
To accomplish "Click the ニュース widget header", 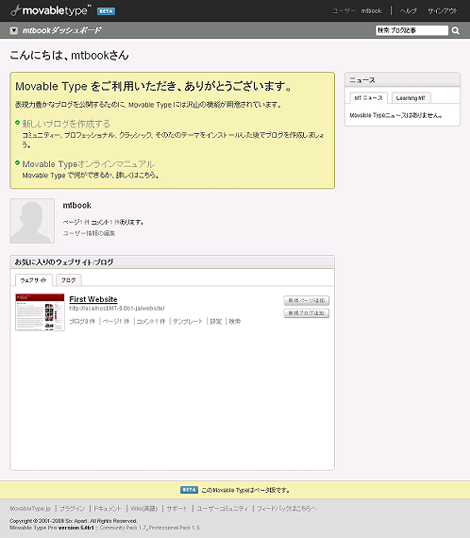I will 402,80.
